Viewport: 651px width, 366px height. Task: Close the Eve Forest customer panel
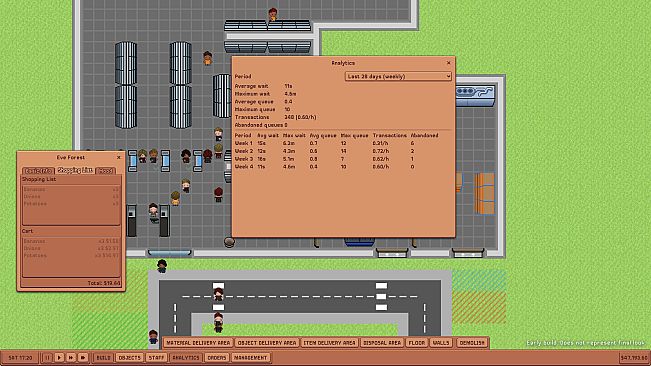(119, 158)
